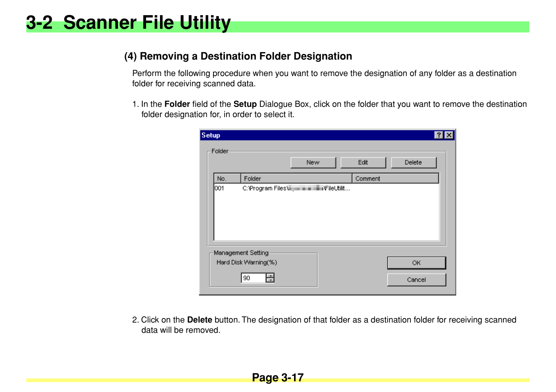Dismiss the dialog with the Cancel button
Screen dimensions: 556x392
click(417, 280)
